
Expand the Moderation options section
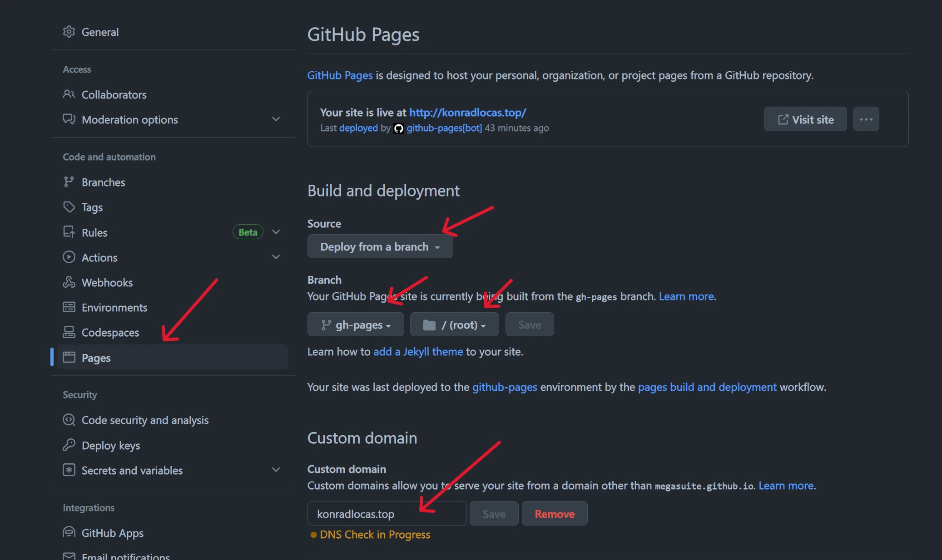(x=276, y=119)
